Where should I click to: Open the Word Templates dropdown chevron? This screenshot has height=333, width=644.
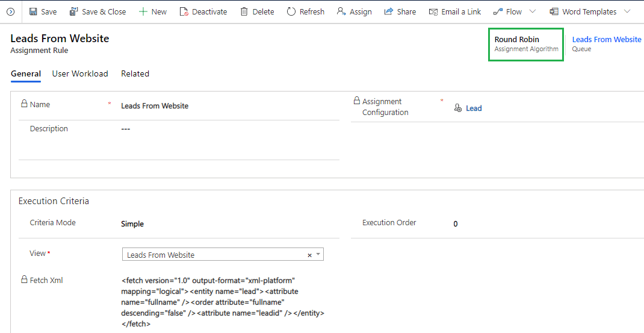(627, 11)
